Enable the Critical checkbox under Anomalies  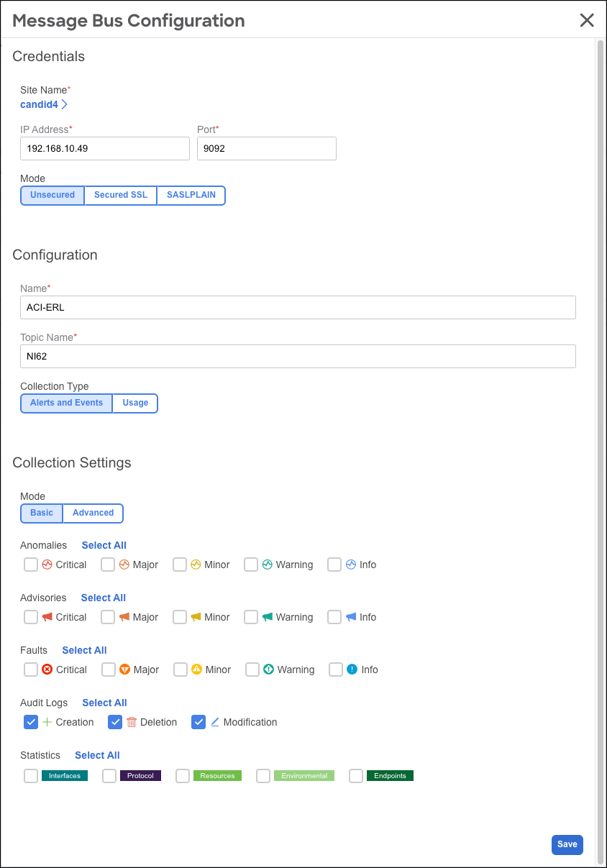click(x=30, y=565)
